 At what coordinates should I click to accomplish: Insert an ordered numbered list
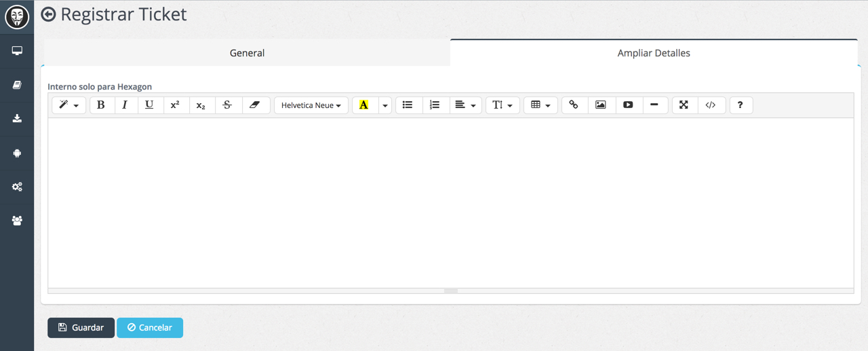[x=435, y=105]
